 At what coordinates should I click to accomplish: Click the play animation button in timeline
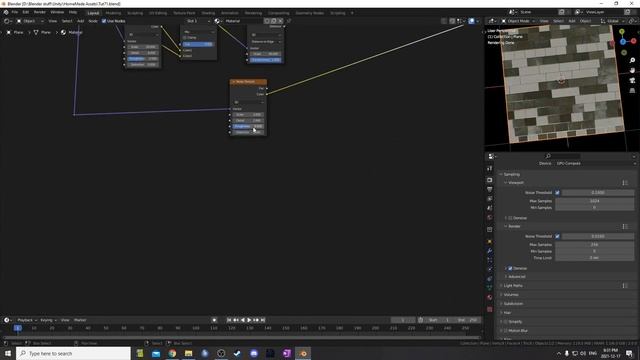249,320
